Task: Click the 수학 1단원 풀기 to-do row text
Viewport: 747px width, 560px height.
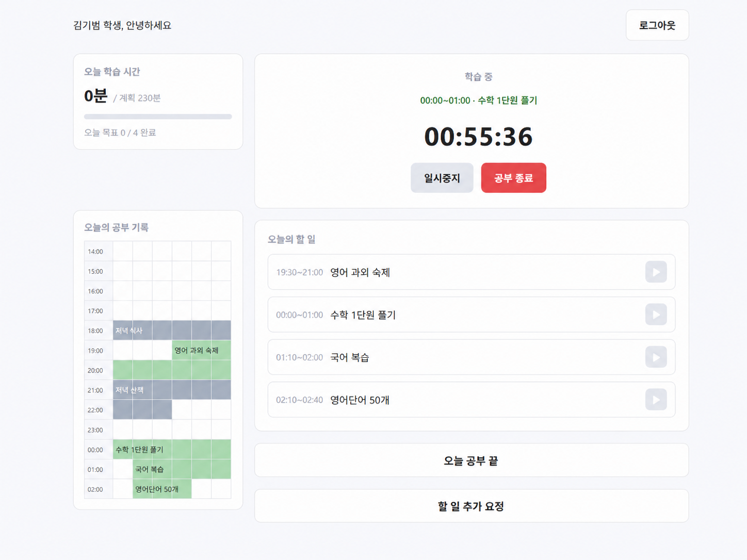Action: coord(363,315)
